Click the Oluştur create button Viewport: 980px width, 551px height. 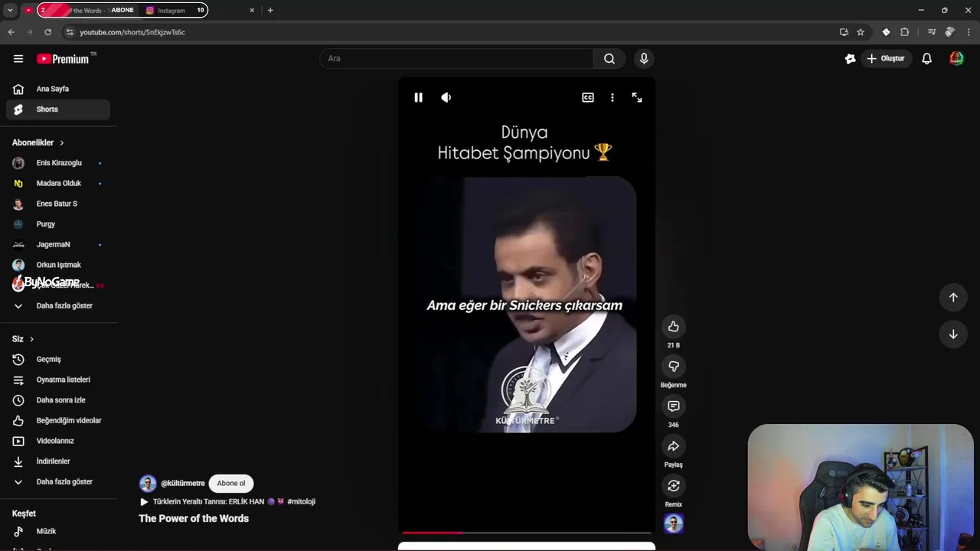click(x=885, y=59)
